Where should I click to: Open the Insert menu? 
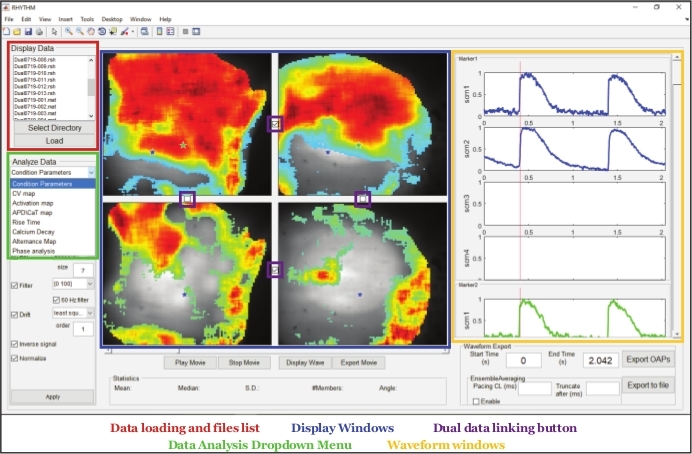(x=66, y=19)
